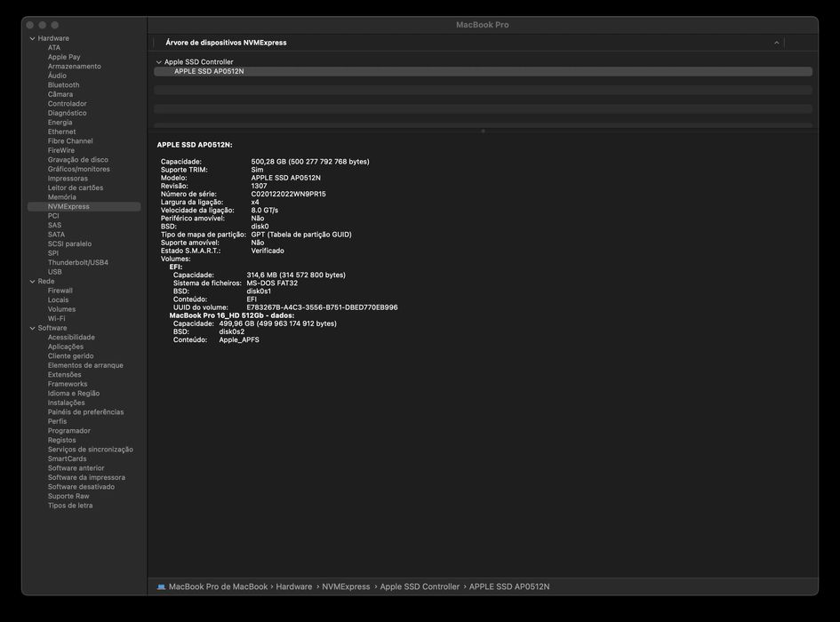Viewport: 840px width, 622px height.
Task: Select Software anterior entry
Action: point(76,468)
